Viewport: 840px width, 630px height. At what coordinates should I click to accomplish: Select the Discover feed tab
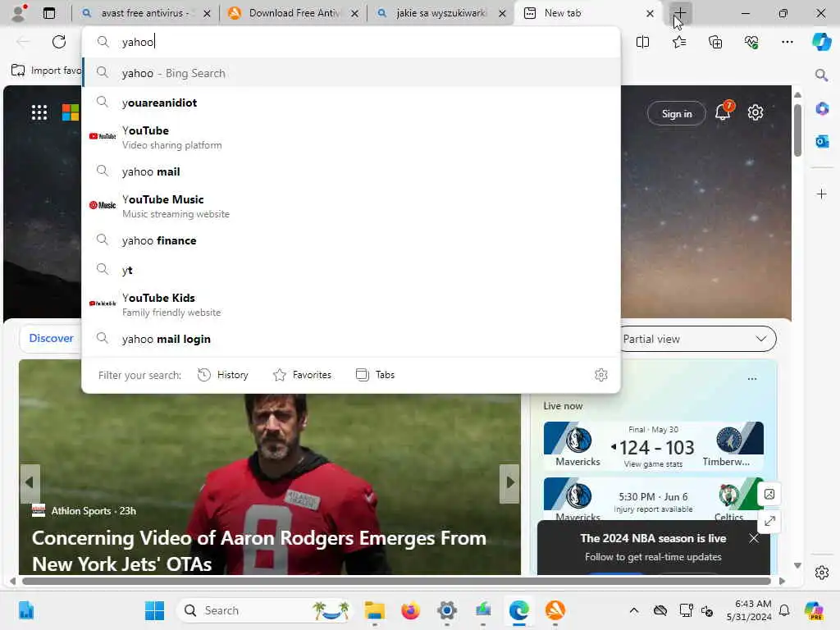point(52,339)
